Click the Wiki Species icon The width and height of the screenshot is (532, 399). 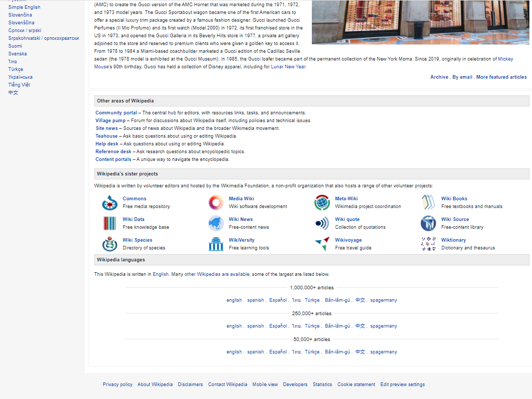[110, 244]
